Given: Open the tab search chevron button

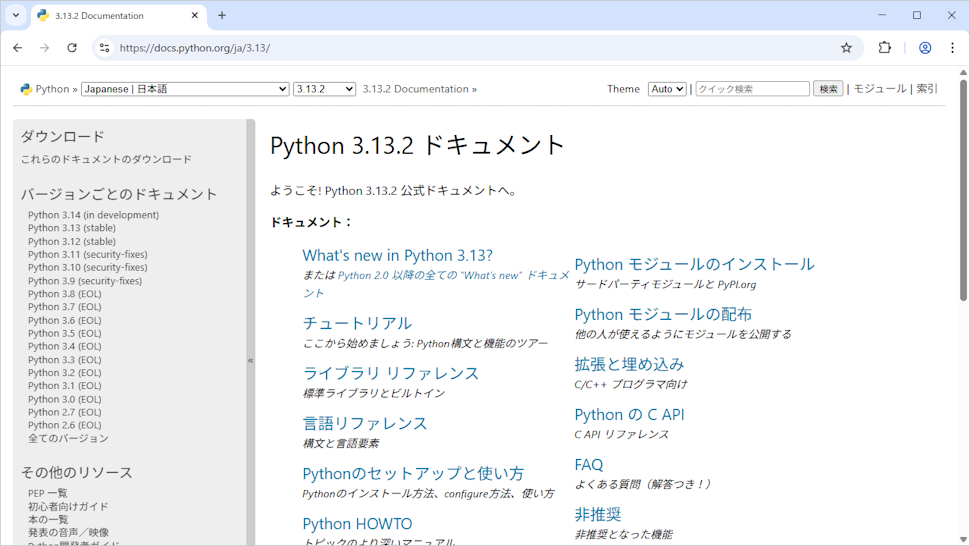Looking at the screenshot, I should click(x=15, y=15).
